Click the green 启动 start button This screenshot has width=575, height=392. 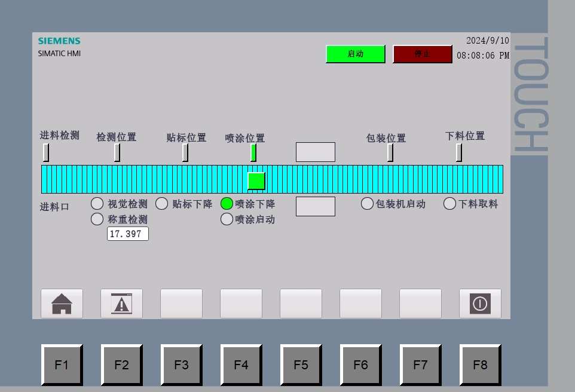[356, 54]
